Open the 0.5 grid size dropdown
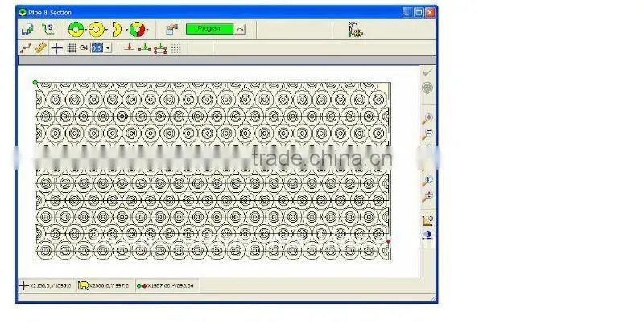 108,48
